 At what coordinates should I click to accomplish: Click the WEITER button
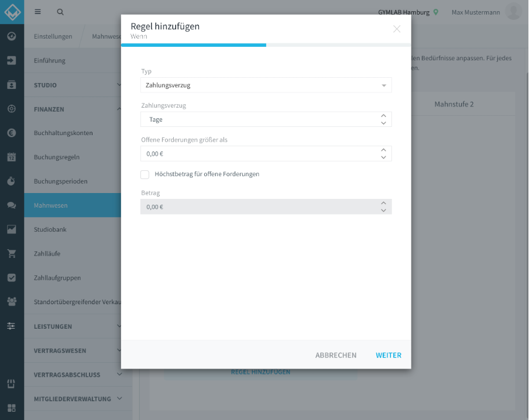click(x=389, y=355)
